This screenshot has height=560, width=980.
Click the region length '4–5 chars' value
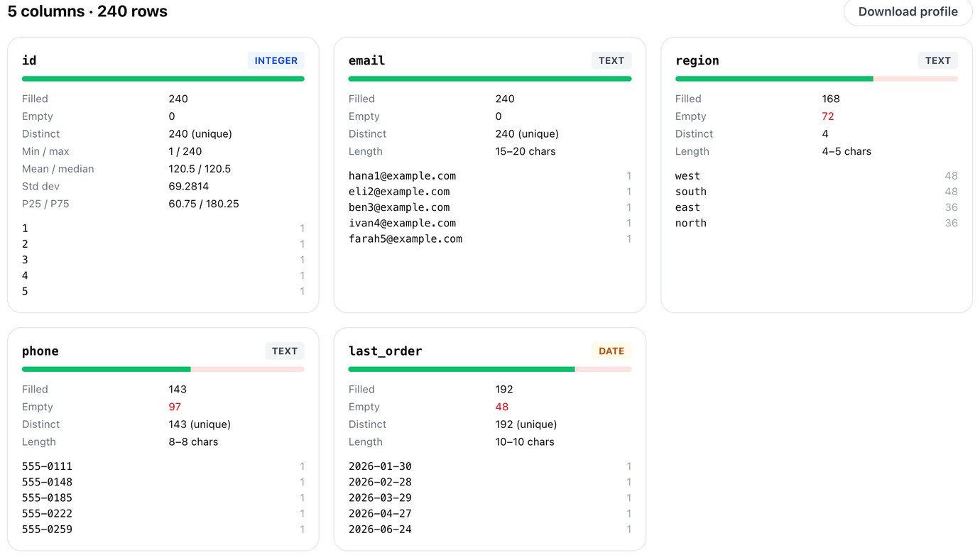846,151
